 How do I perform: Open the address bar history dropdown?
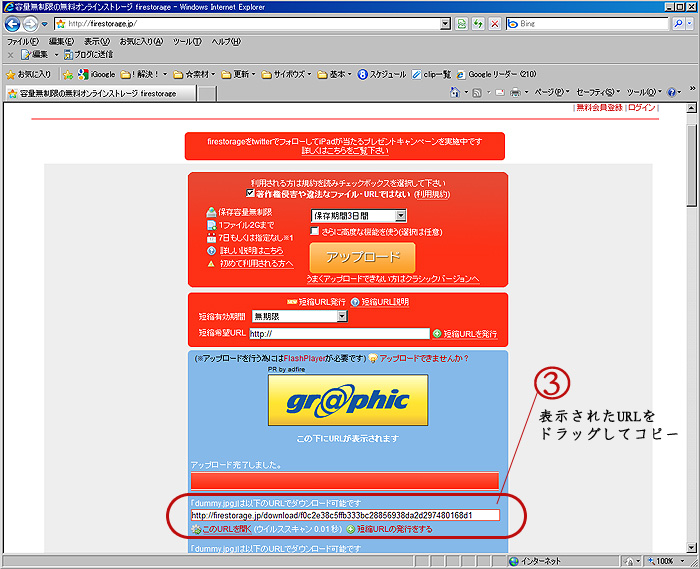[x=445, y=24]
